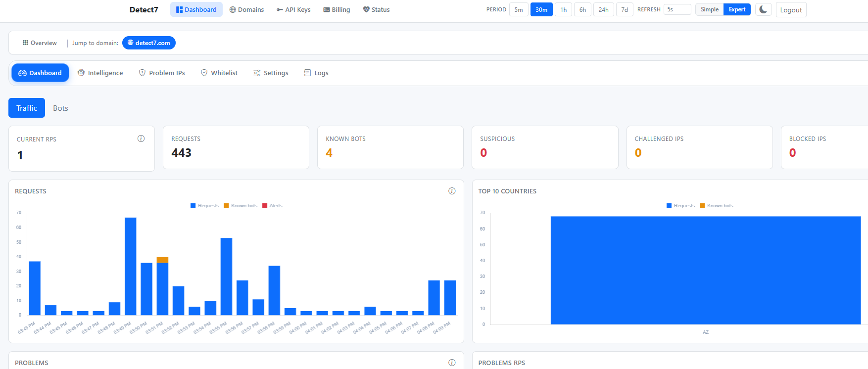This screenshot has width=868, height=369.
Task: Open the Whitelist tab
Action: click(x=219, y=73)
